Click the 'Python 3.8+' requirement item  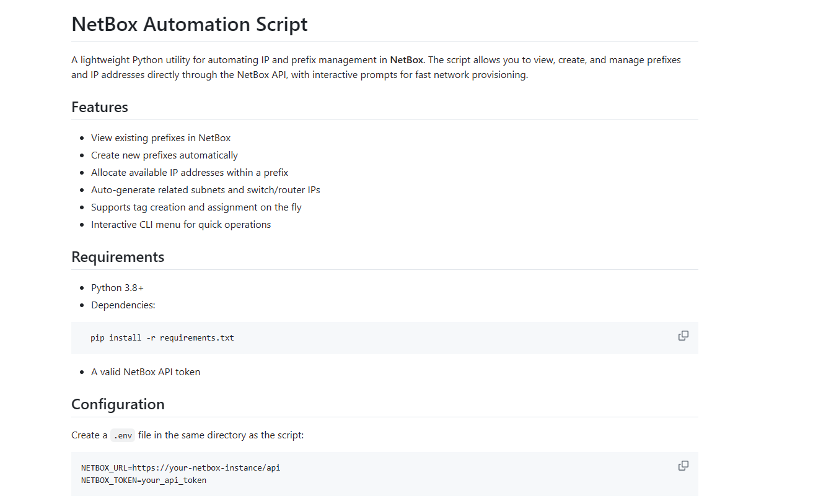click(117, 288)
